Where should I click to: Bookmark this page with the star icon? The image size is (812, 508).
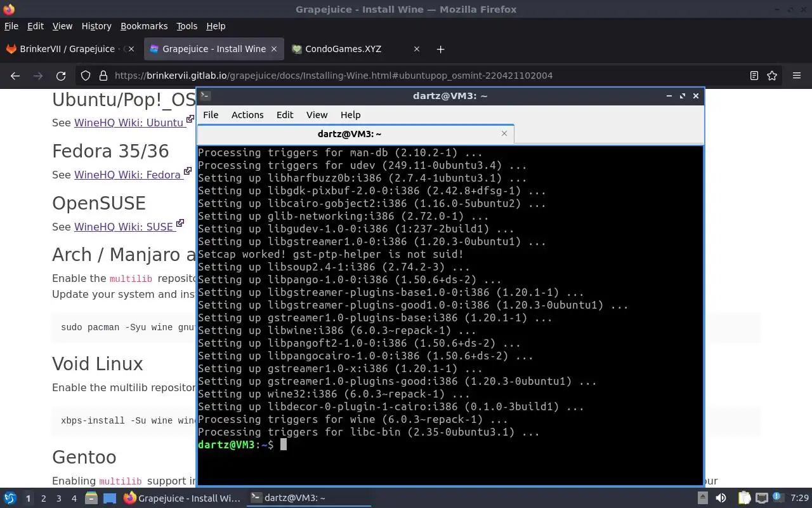pos(772,76)
